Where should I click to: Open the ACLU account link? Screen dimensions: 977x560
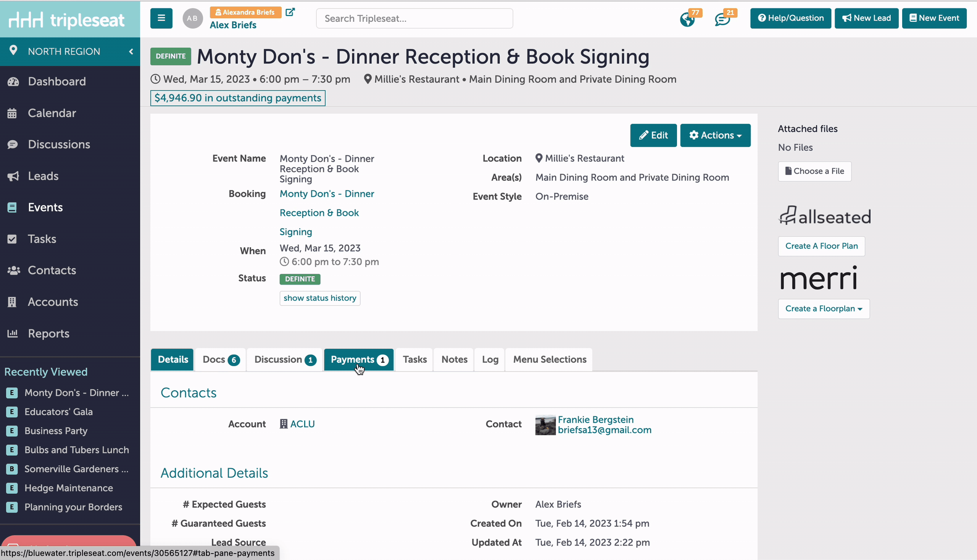tap(302, 424)
